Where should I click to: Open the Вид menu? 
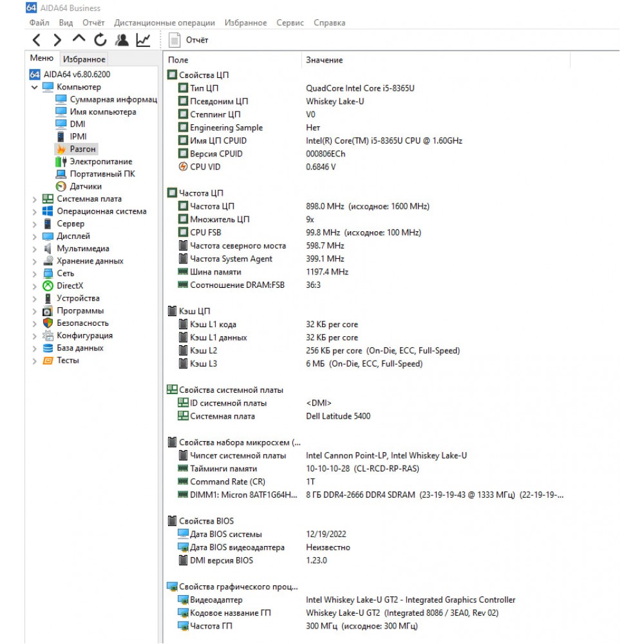[x=66, y=23]
